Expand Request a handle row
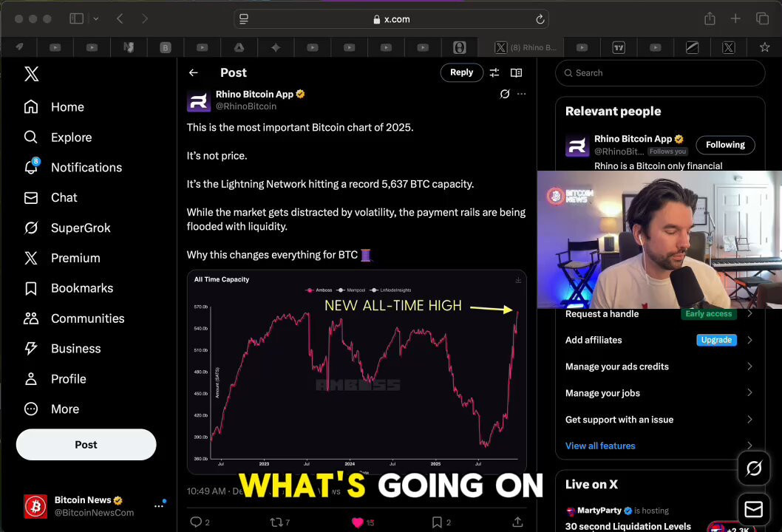This screenshot has width=782, height=532. pos(659,313)
